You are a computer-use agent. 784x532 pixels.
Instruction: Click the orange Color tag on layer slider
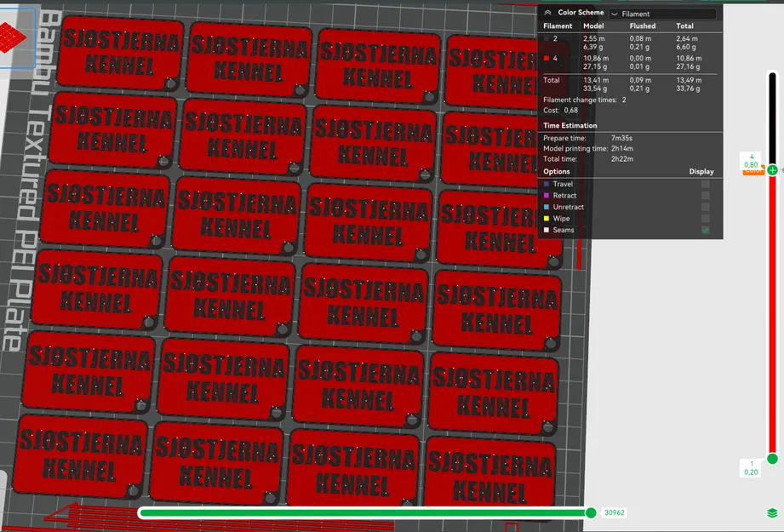click(x=753, y=171)
